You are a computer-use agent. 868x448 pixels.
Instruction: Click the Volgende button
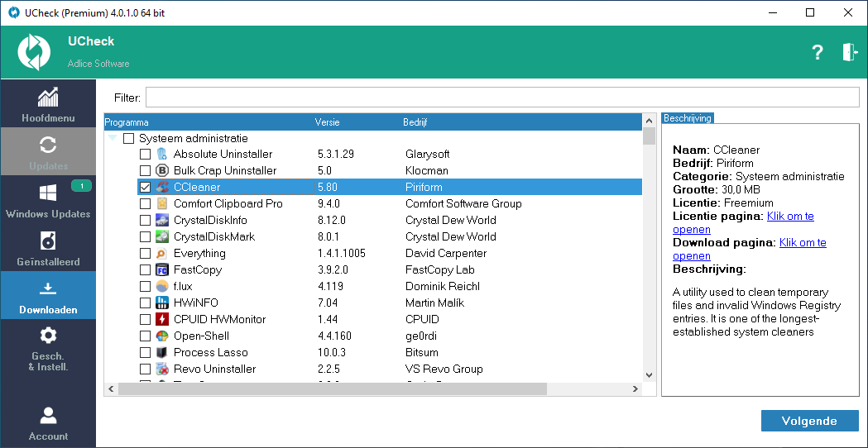click(x=809, y=421)
